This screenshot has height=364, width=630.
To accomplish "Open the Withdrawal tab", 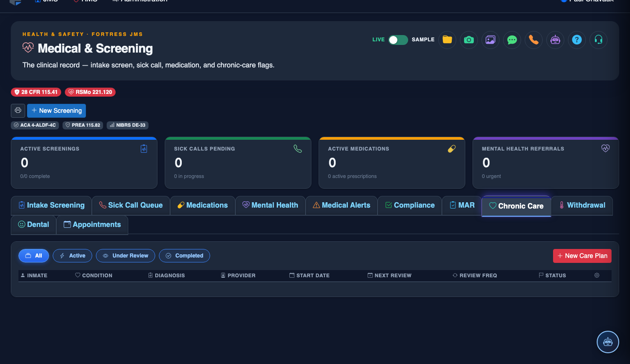I will [x=582, y=205].
